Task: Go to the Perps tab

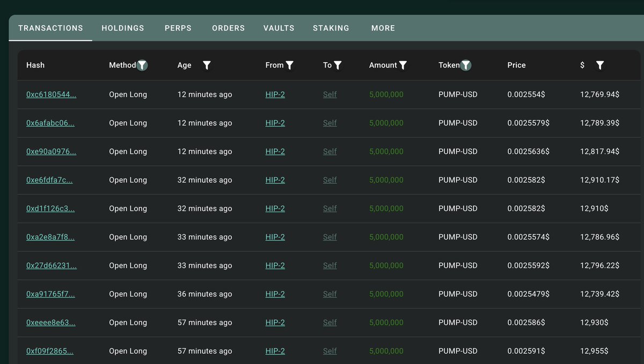Action: (x=178, y=28)
